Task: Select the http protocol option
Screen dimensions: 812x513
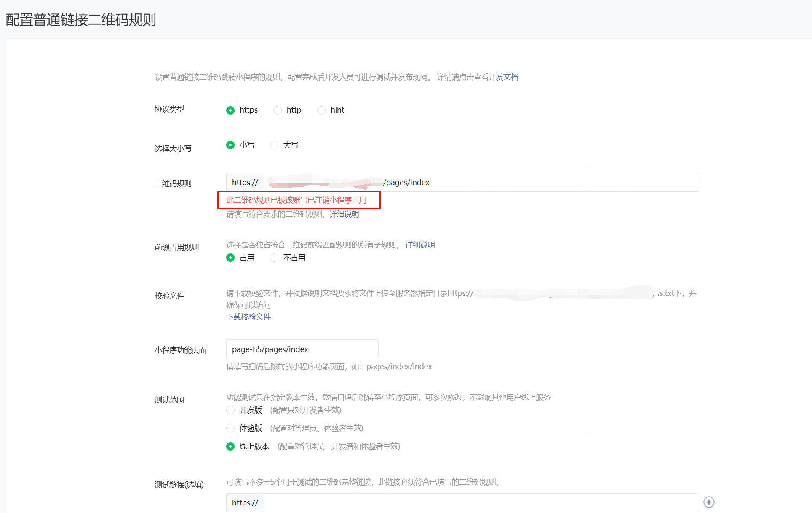Action: point(278,110)
